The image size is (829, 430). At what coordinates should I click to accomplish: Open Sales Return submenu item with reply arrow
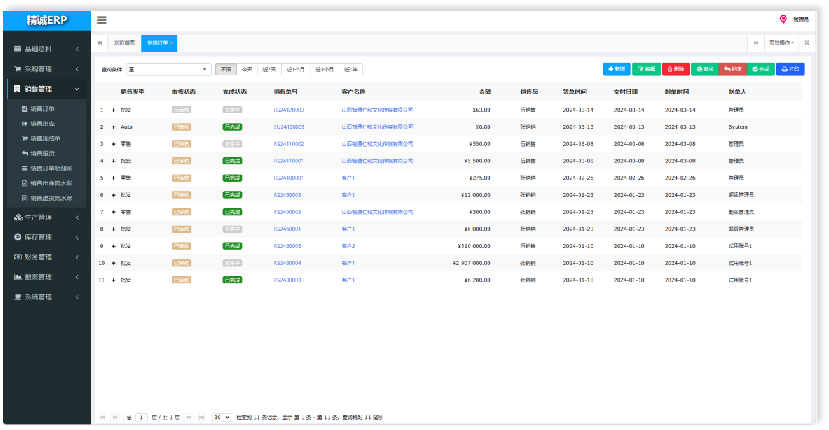[43, 153]
